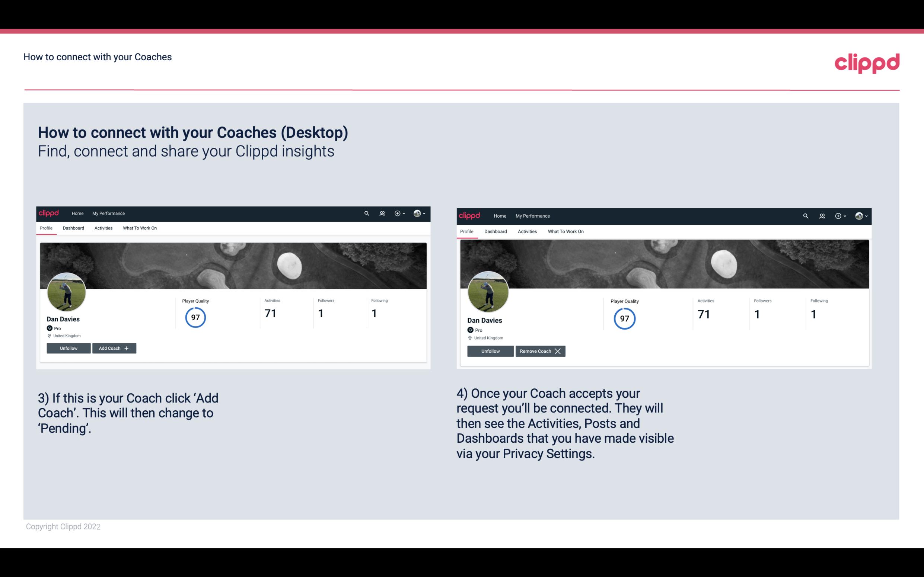The width and height of the screenshot is (924, 577).
Task: Click 'Remove Coach' button on right profile
Action: pyautogui.click(x=539, y=350)
